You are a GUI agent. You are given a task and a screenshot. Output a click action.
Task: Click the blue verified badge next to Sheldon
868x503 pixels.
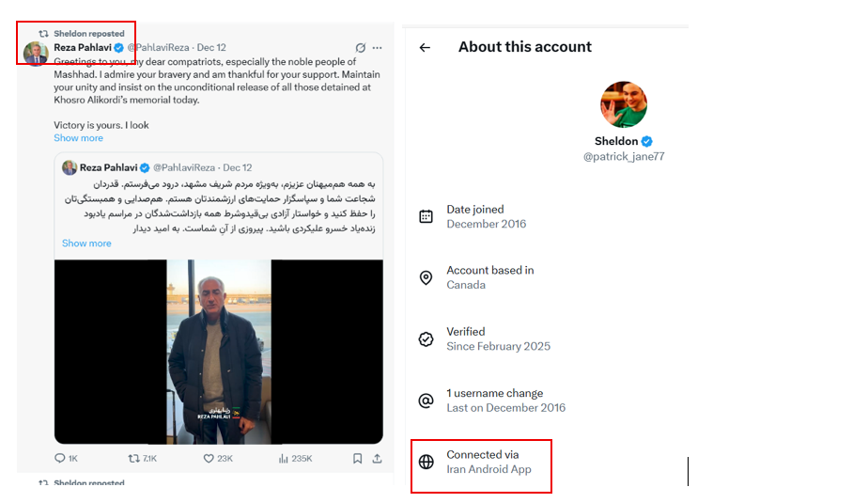point(647,141)
